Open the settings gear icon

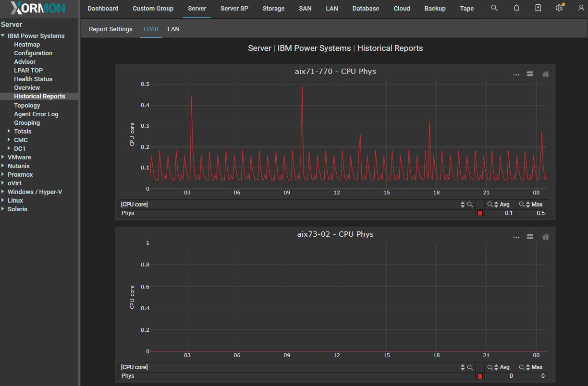pos(559,8)
